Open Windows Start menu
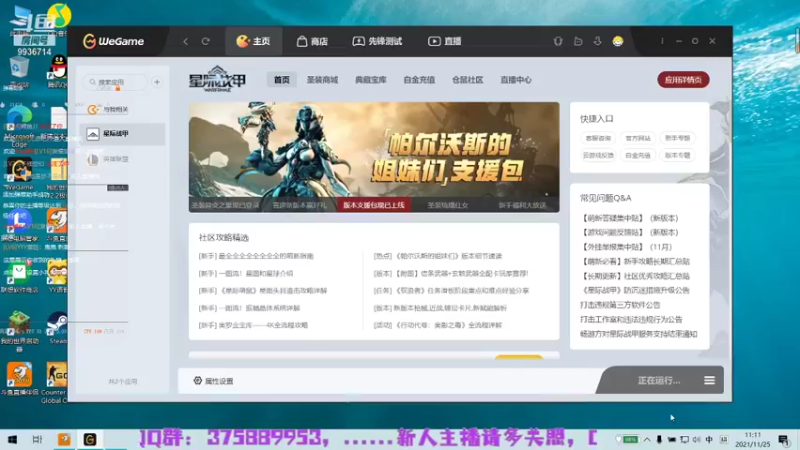 pyautogui.click(x=12, y=439)
